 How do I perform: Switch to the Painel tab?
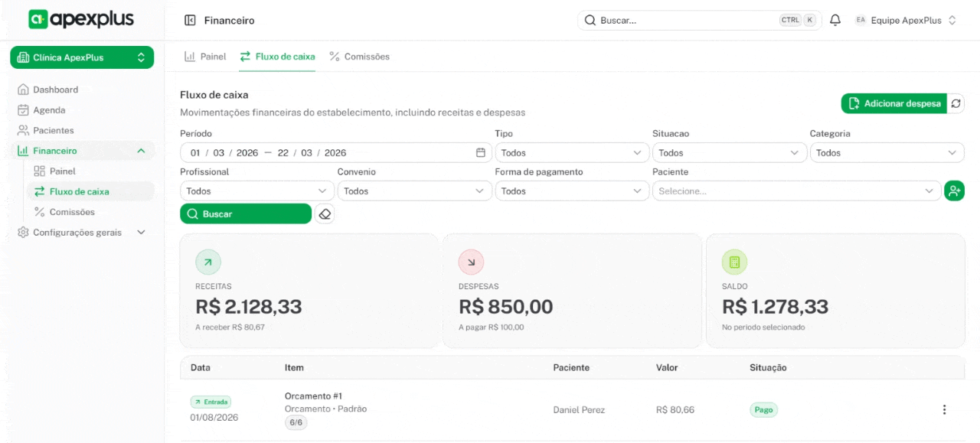point(205,57)
